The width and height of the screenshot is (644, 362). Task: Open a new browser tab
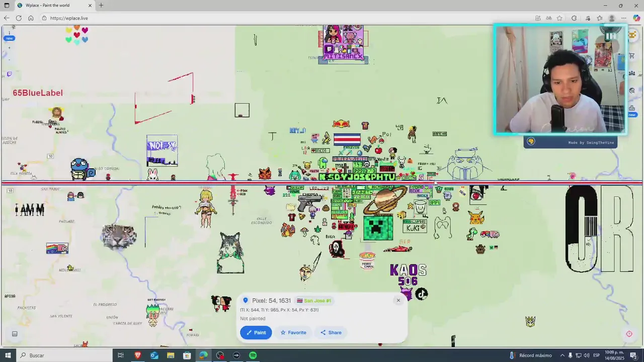101,6
